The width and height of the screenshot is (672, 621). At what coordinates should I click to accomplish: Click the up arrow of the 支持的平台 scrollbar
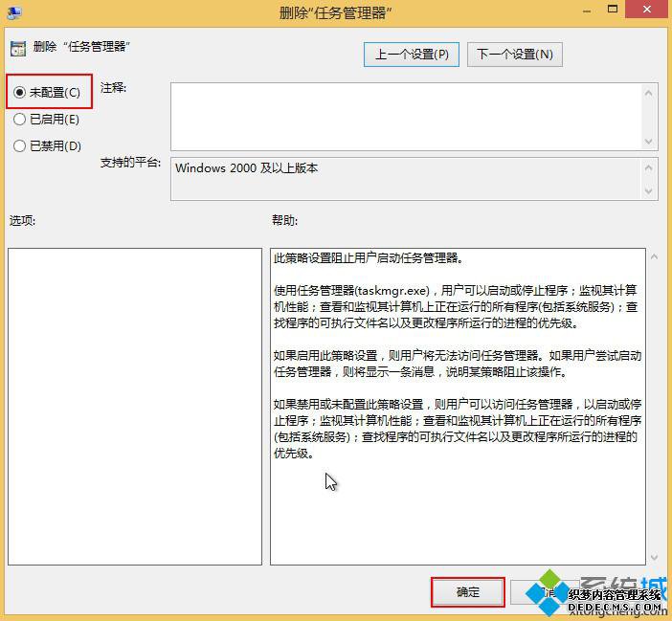coord(649,167)
